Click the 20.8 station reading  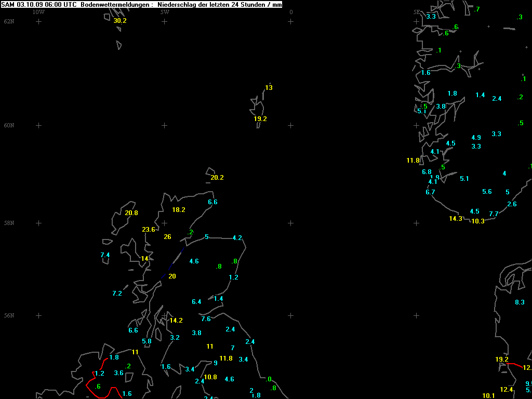click(131, 213)
